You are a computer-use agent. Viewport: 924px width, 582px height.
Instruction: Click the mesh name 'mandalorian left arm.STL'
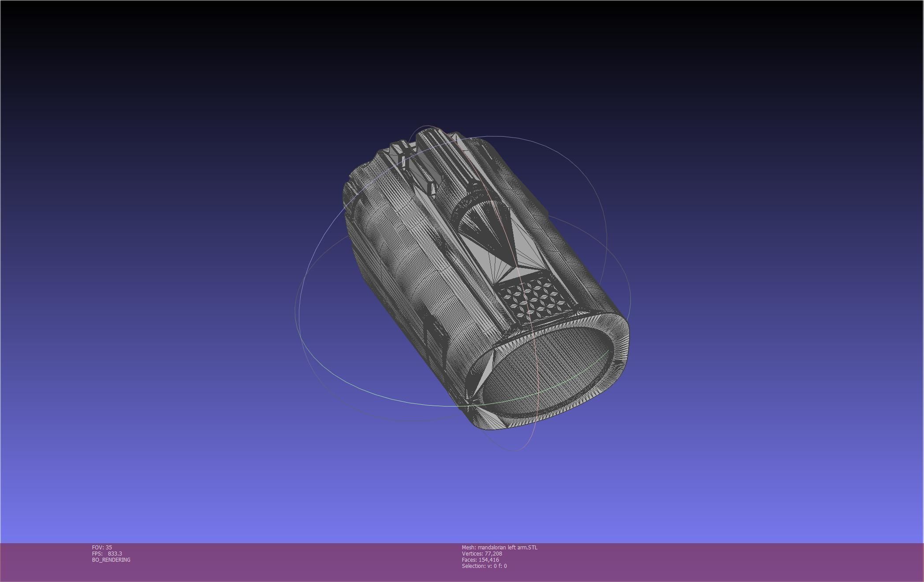click(507, 547)
